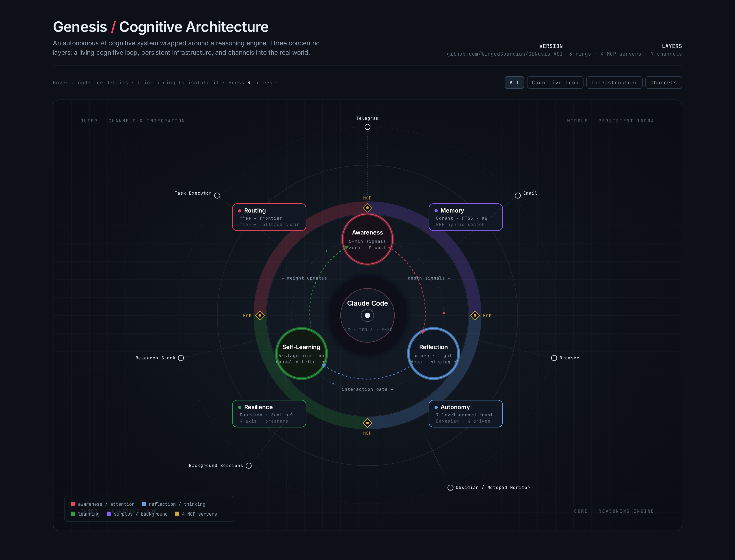Click the LAYERS header label
This screenshot has width=735, height=560.
pyautogui.click(x=672, y=46)
